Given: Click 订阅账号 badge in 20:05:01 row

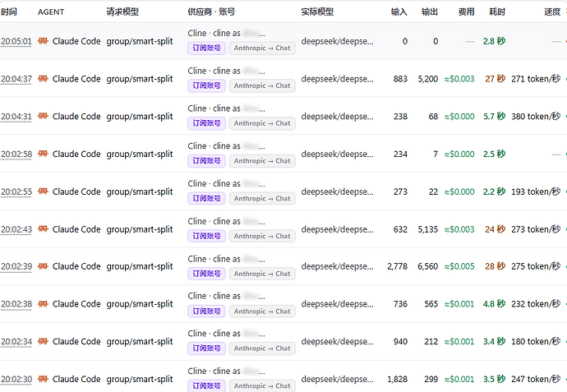Looking at the screenshot, I should coord(206,48).
